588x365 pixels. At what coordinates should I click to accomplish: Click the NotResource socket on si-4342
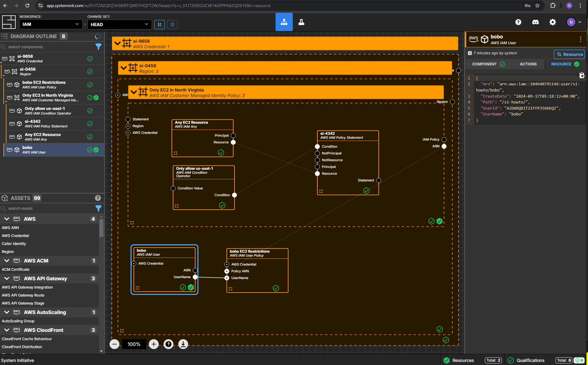317,160
